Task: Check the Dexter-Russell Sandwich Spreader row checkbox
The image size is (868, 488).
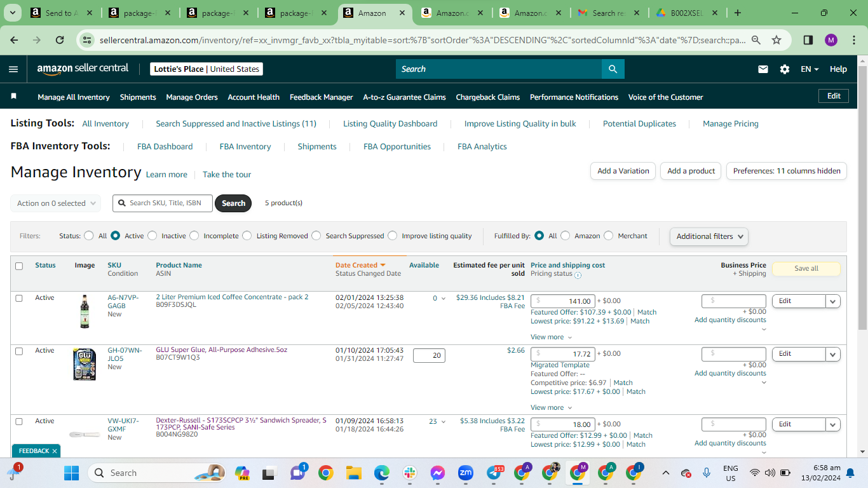Action: pyautogui.click(x=19, y=421)
